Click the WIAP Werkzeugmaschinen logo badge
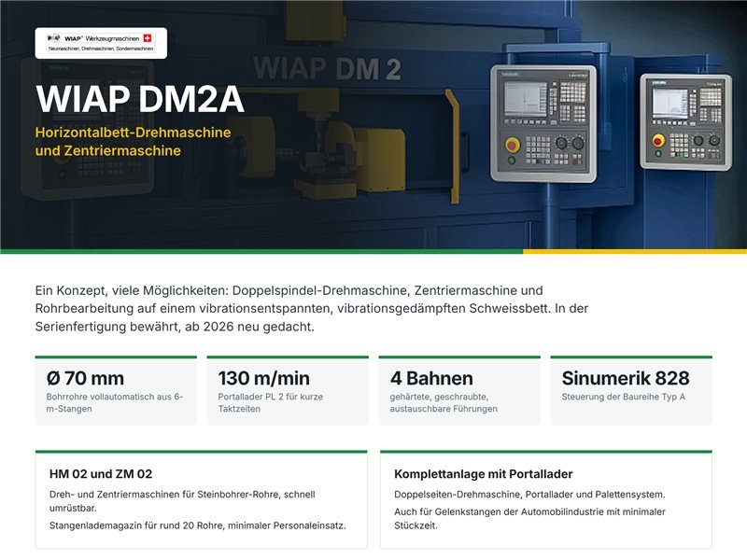The width and height of the screenshot is (747, 560). 101,43
